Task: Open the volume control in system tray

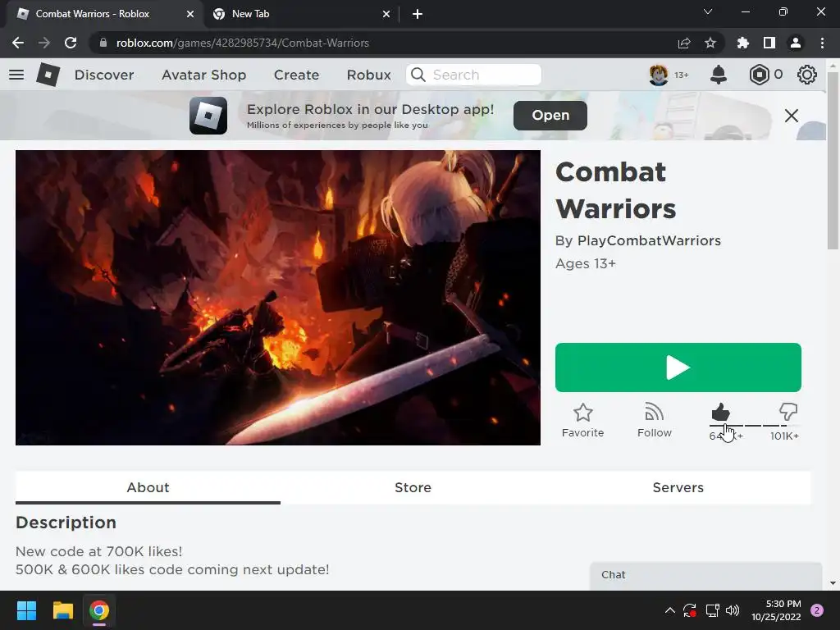Action: tap(733, 610)
